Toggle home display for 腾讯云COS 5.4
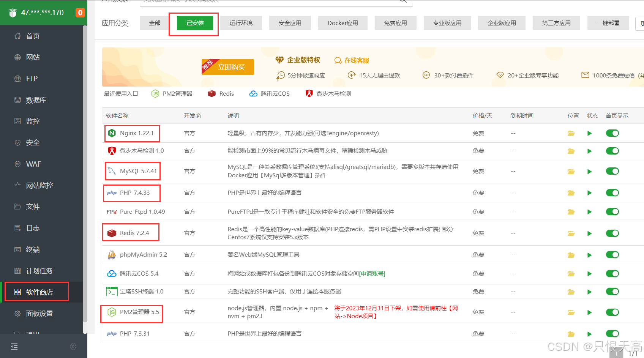The image size is (644, 358). [612, 274]
